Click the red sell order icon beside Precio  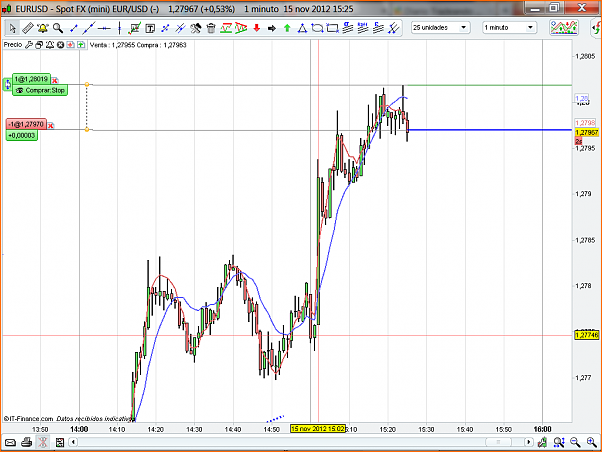(x=71, y=45)
